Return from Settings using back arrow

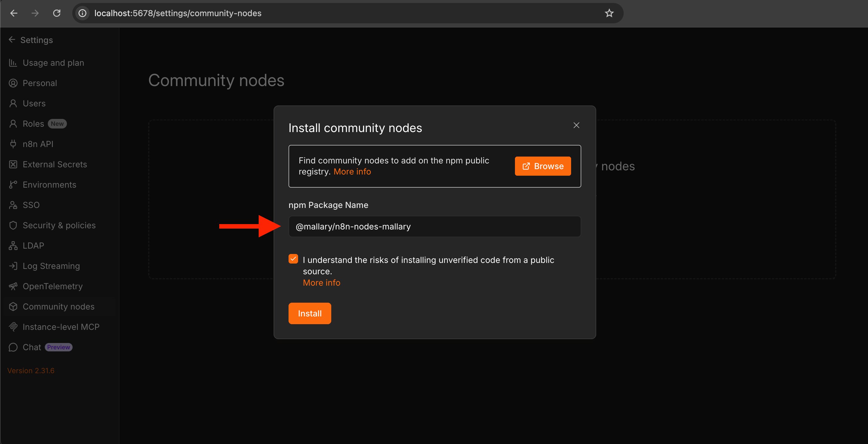tap(12, 40)
